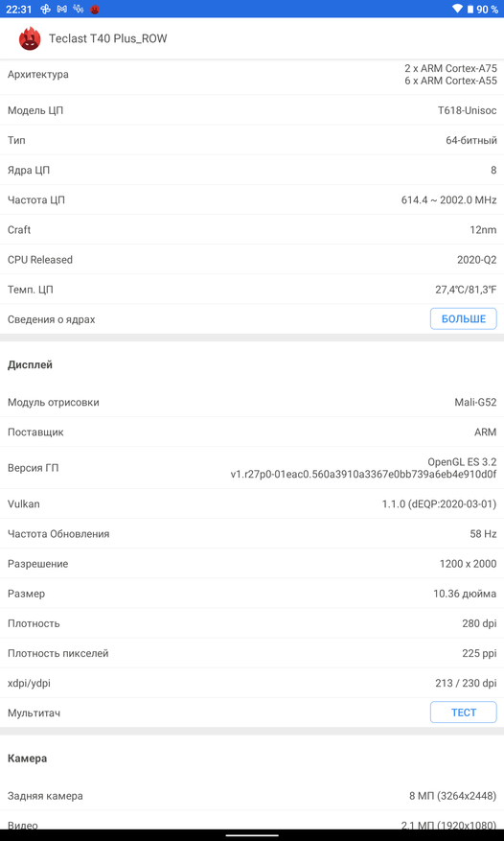
Task: Tap the Wi-Fi signal icon
Action: (x=457, y=10)
